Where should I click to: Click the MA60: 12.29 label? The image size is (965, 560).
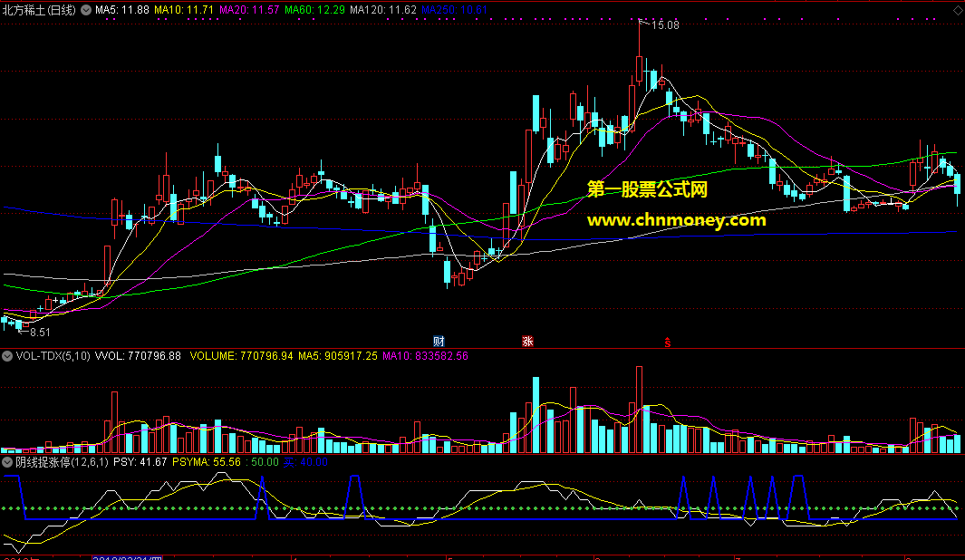point(314,10)
